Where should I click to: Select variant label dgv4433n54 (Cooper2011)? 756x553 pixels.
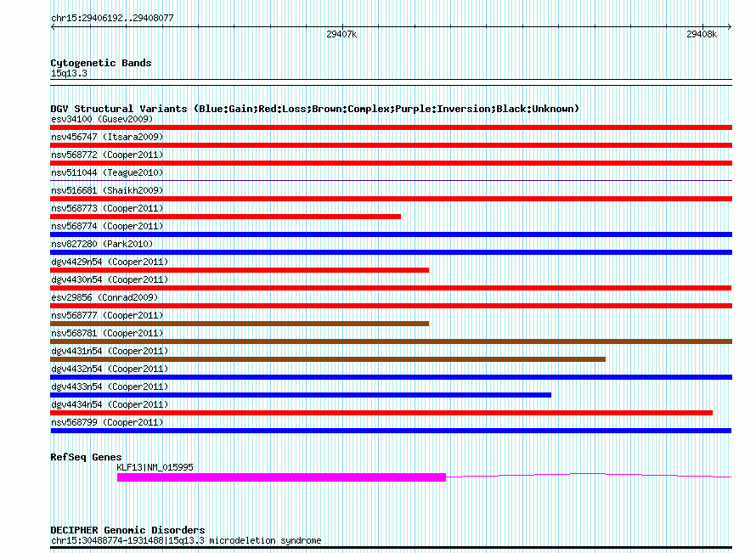click(110, 387)
